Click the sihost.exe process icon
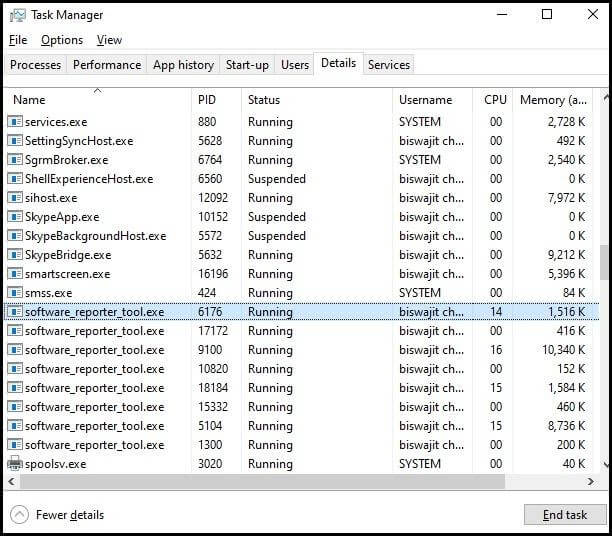 (x=15, y=198)
